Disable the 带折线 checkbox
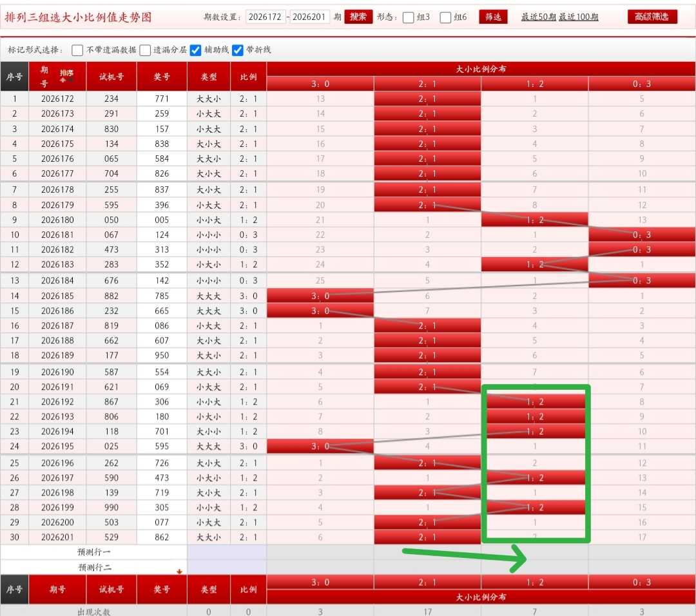The image size is (696, 616). pyautogui.click(x=237, y=50)
